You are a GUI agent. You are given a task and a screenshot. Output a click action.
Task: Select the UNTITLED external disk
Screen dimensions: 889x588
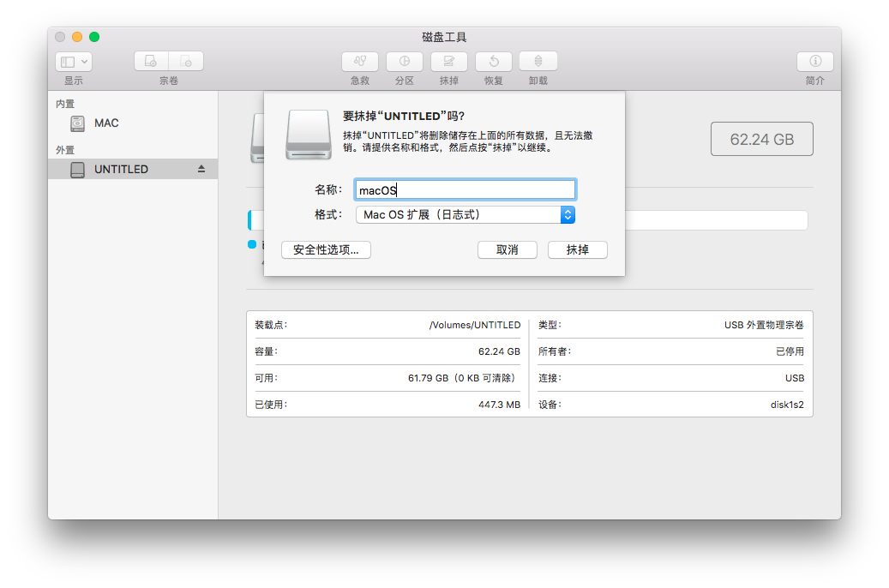click(133, 169)
